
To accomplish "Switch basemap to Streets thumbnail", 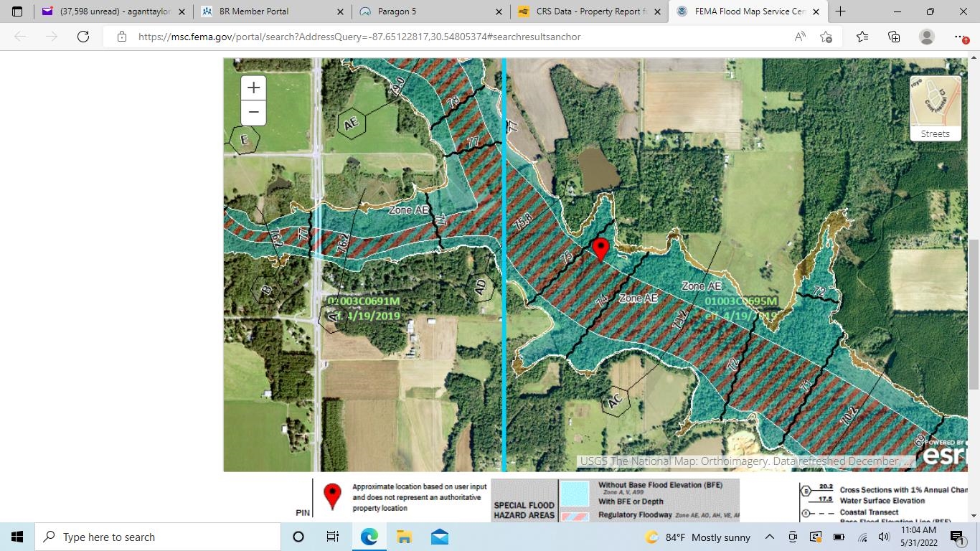I will click(x=936, y=108).
